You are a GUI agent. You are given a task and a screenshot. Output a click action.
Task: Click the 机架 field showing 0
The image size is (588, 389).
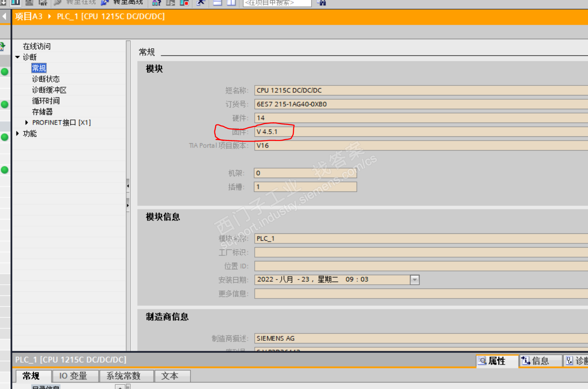click(306, 173)
